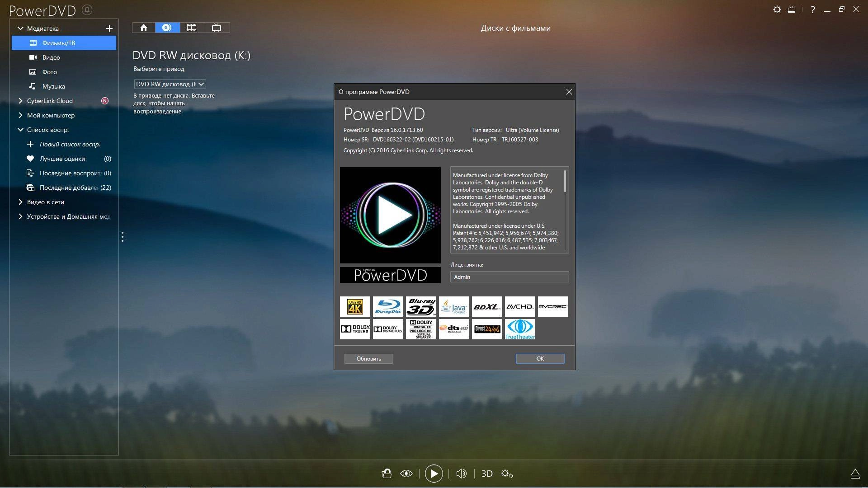Click the Обновить button in About dialog
This screenshot has width=868, height=488.
[x=368, y=359]
